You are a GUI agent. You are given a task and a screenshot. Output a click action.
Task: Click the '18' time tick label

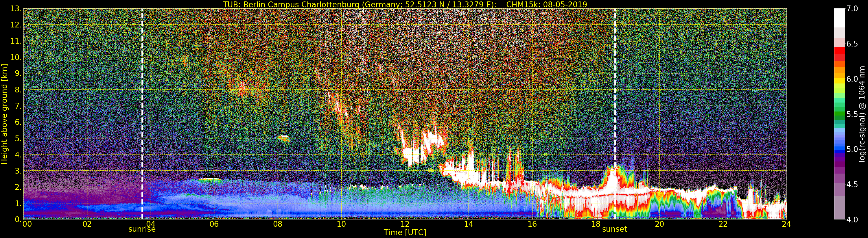click(x=596, y=224)
